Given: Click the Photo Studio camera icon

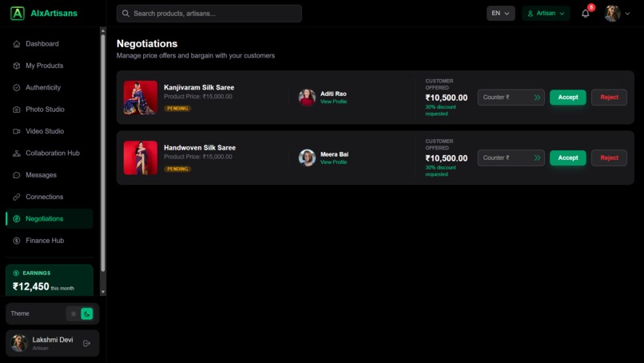Looking at the screenshot, I should coord(17,110).
